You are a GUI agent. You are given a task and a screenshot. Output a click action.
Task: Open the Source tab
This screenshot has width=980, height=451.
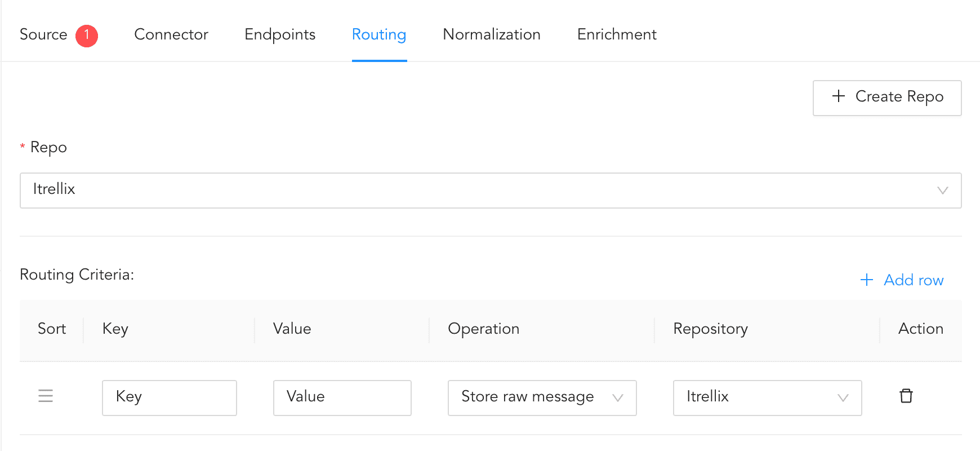tap(43, 35)
